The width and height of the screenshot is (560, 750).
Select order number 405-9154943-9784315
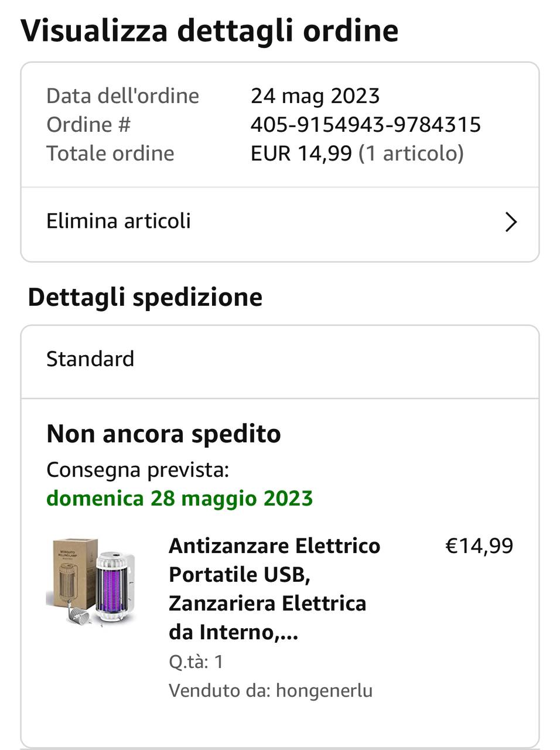point(366,124)
